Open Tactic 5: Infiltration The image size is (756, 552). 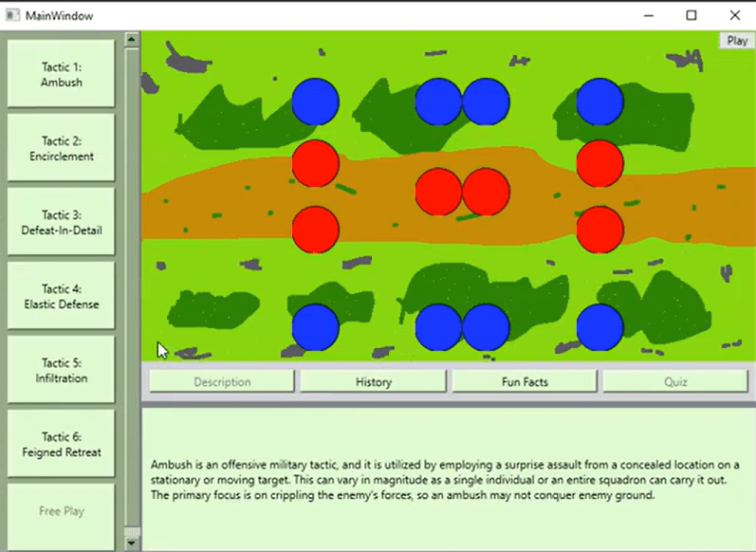click(x=62, y=371)
